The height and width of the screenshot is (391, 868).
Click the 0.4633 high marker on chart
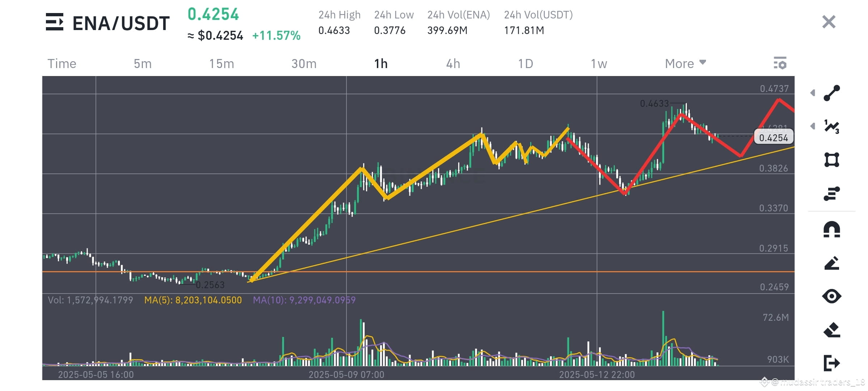click(654, 104)
